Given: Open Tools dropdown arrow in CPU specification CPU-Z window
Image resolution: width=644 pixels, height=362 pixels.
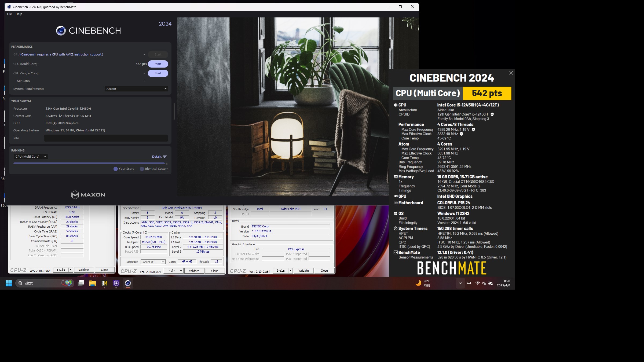Looking at the screenshot, I should pos(181,271).
